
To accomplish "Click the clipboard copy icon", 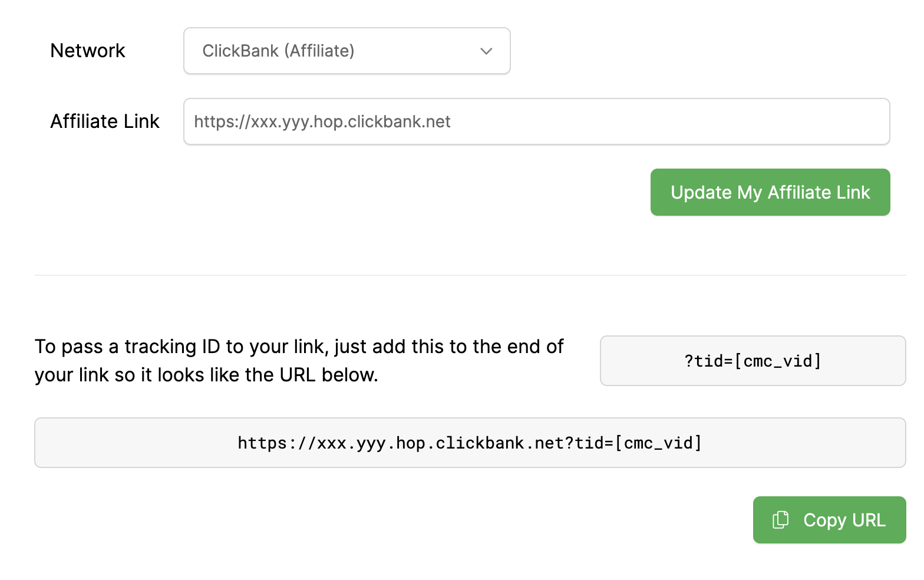I will point(780,520).
